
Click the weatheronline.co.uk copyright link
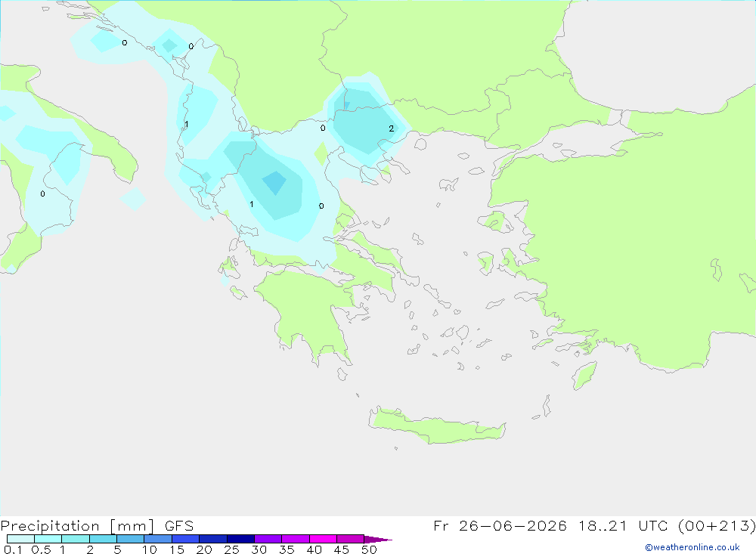click(x=692, y=547)
